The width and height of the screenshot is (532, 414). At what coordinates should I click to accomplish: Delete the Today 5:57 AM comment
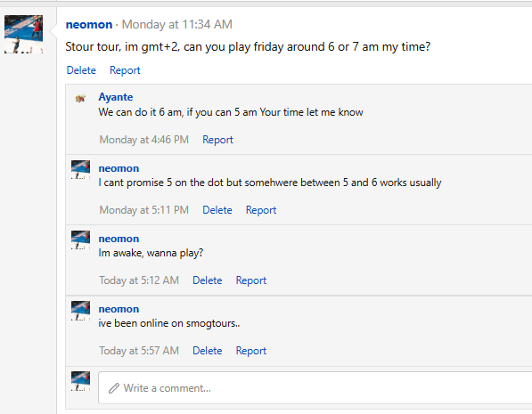(x=208, y=351)
